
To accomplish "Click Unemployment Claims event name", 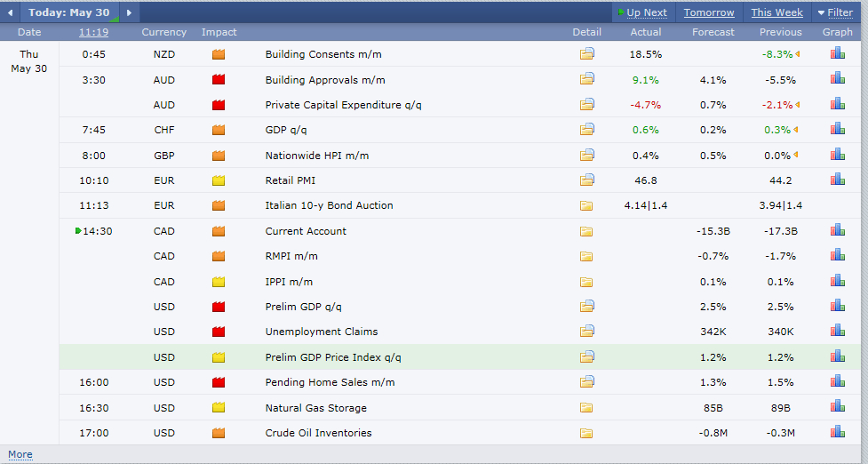I will 322,332.
